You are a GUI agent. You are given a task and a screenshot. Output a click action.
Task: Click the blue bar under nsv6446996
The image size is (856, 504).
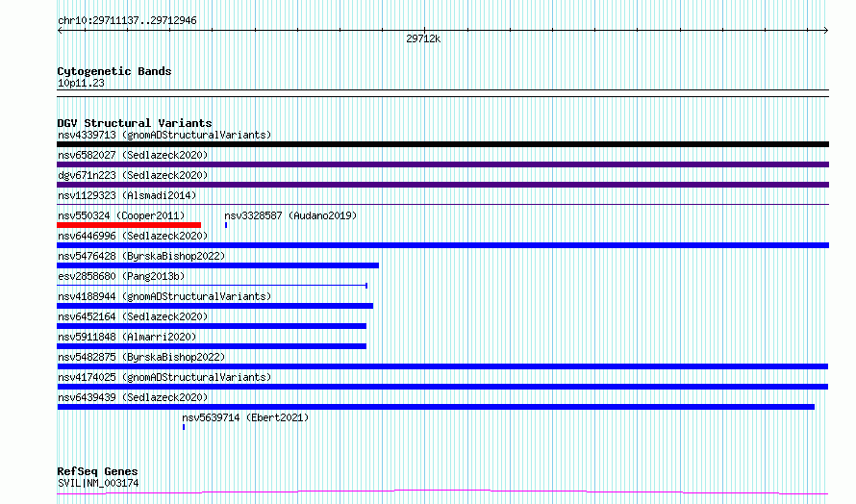click(x=442, y=245)
